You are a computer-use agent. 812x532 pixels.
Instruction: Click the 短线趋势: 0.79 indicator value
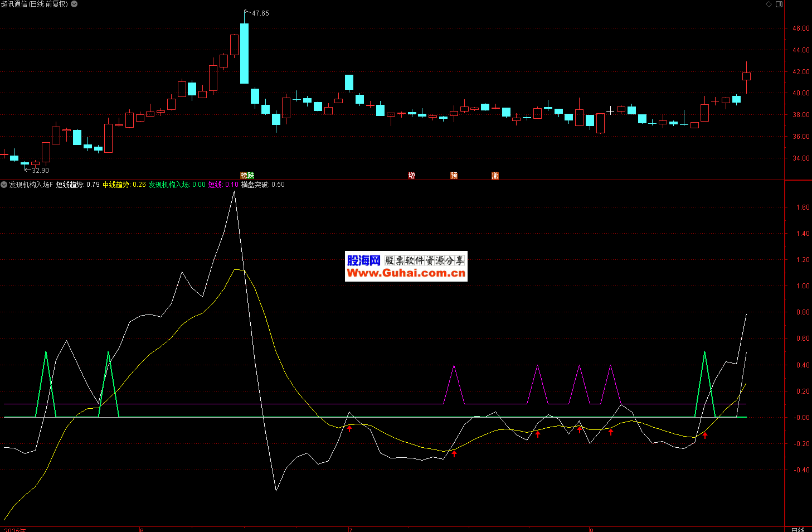(78, 185)
